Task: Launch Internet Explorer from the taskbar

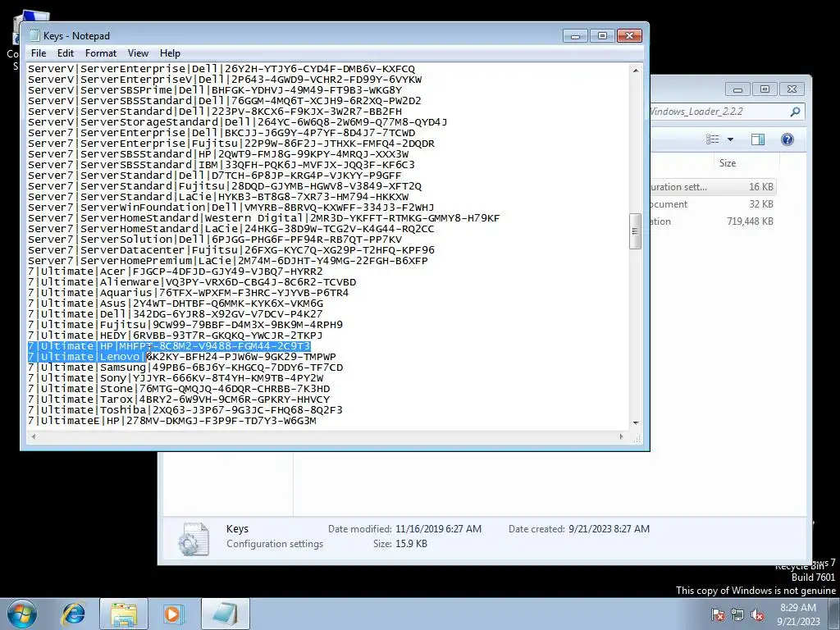Action: coord(73,614)
